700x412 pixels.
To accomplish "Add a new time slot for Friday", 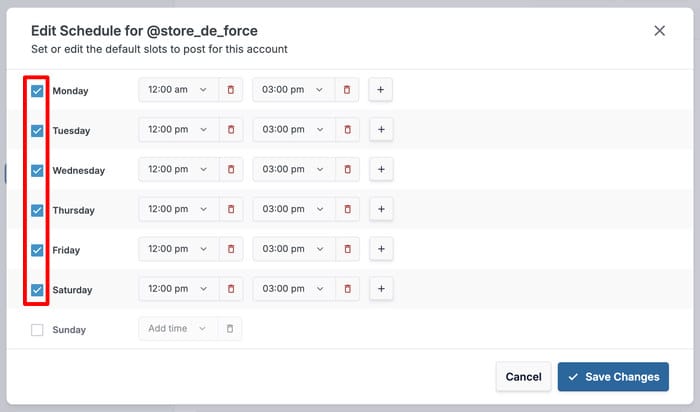I will (381, 250).
